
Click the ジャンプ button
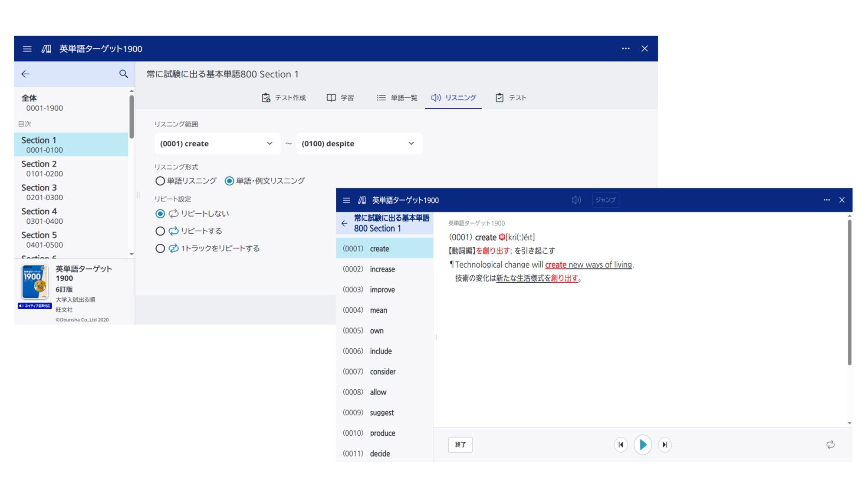pos(605,200)
